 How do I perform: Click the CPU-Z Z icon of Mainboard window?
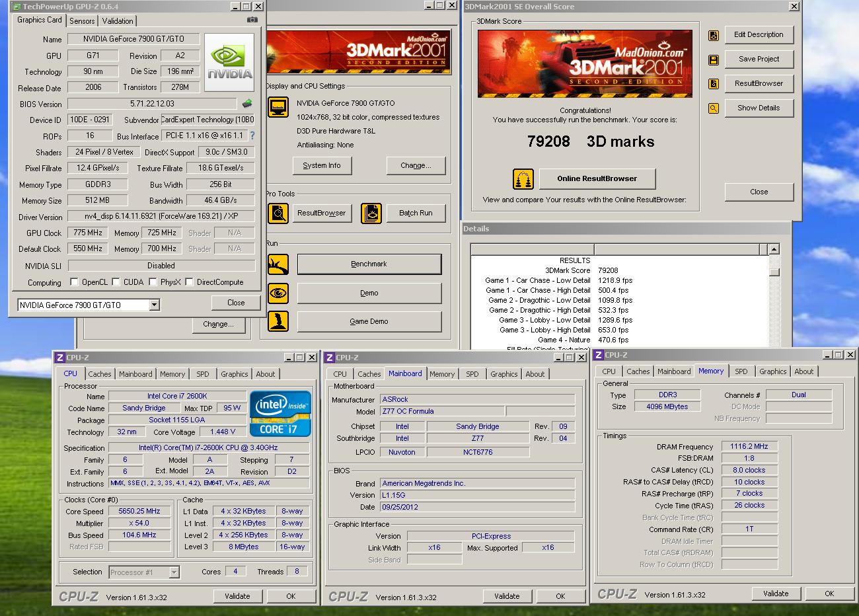[330, 358]
